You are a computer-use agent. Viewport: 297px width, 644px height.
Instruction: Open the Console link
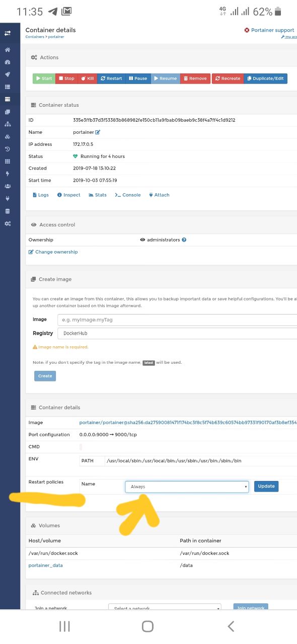128,195
